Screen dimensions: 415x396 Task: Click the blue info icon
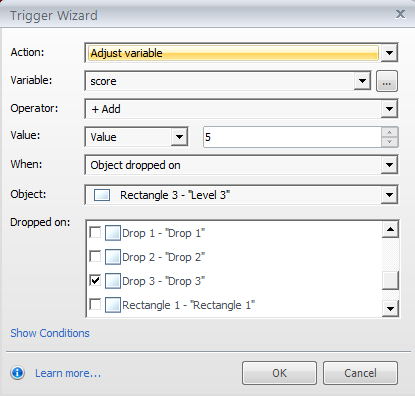coord(17,373)
